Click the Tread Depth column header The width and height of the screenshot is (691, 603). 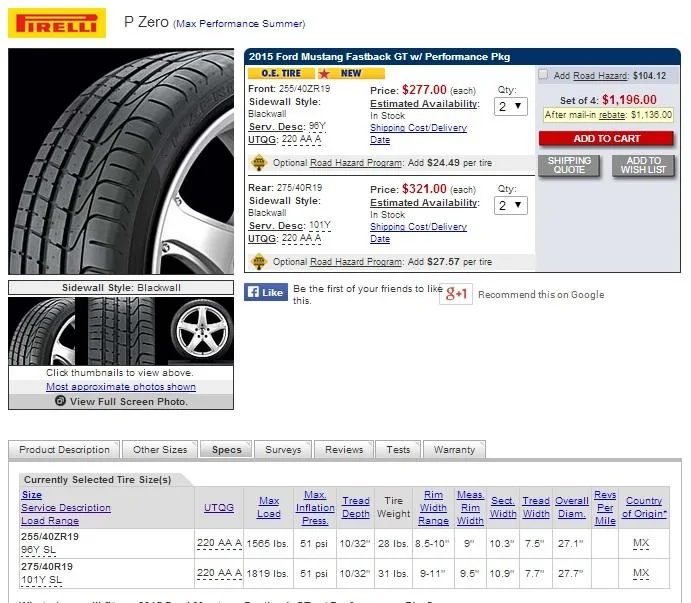tap(356, 507)
